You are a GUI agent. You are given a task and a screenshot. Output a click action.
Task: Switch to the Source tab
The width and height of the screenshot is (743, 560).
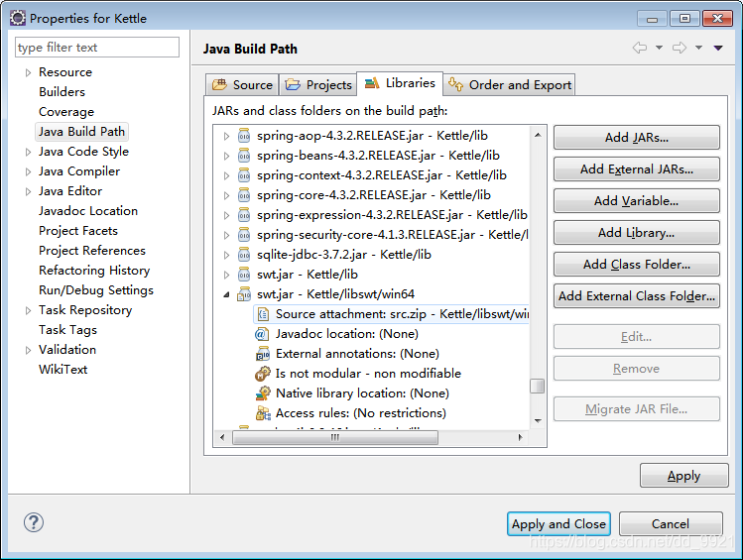point(243,84)
